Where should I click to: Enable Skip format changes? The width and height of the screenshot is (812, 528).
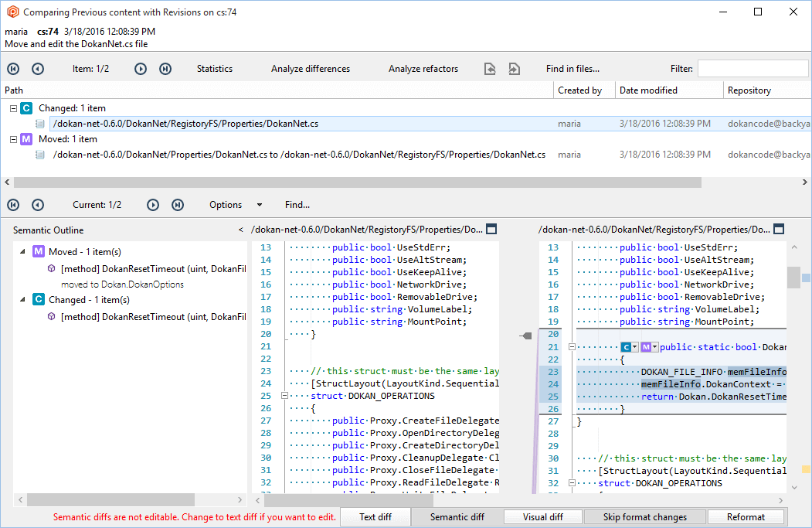coord(644,516)
